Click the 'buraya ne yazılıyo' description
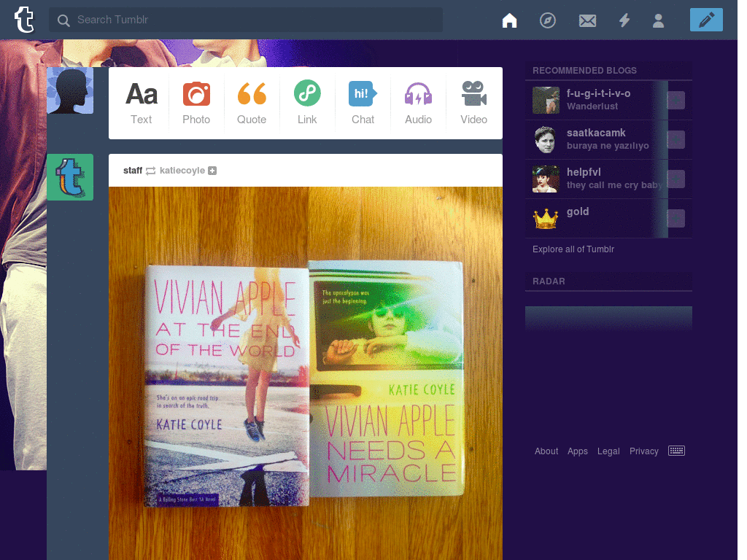Viewport: 747px width, 560px height. click(608, 146)
